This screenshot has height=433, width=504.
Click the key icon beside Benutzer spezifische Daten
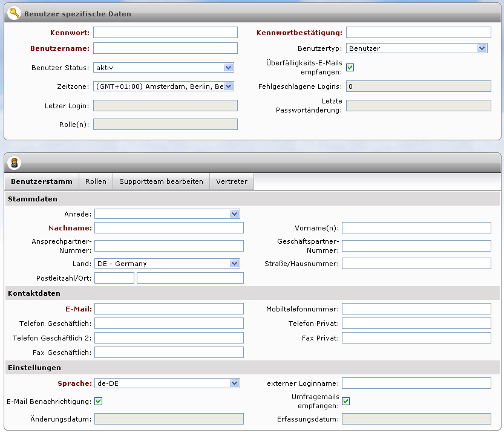(14, 13)
